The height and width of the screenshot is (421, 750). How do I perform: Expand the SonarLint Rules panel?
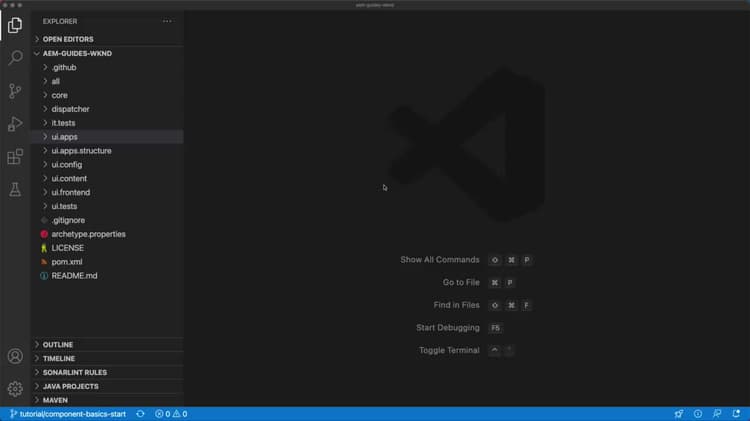click(107, 372)
